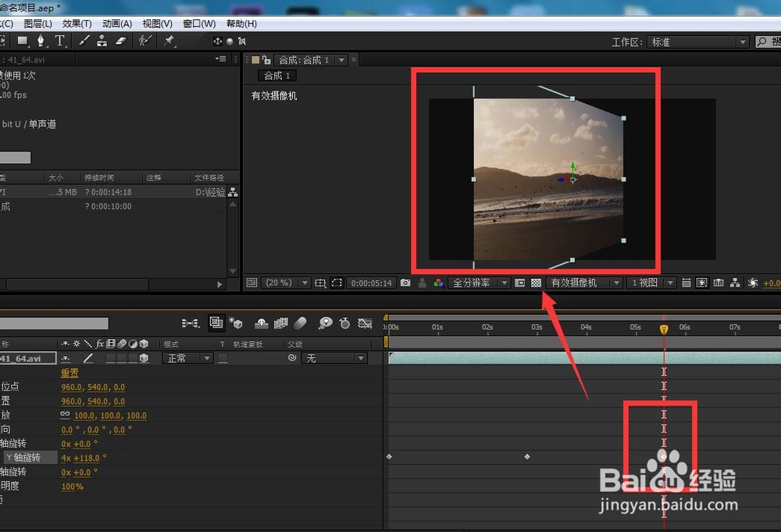781x532 pixels.
Task: Choose the view axis mode icon
Action: (x=242, y=41)
